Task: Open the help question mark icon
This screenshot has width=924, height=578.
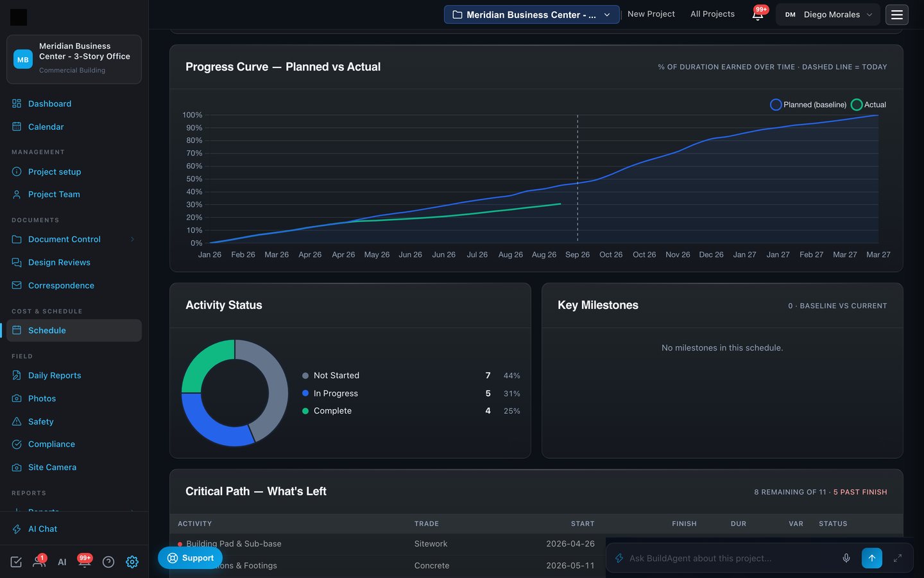Action: pyautogui.click(x=108, y=562)
